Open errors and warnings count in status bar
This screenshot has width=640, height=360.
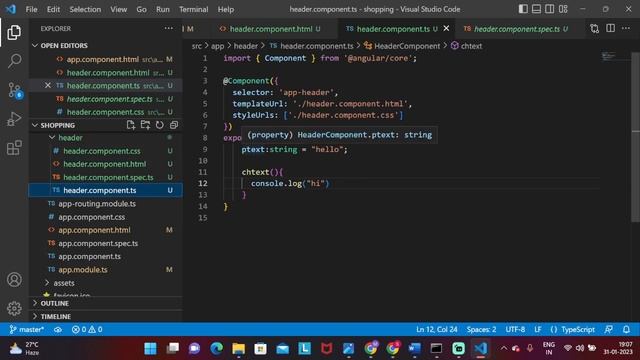tap(87, 329)
